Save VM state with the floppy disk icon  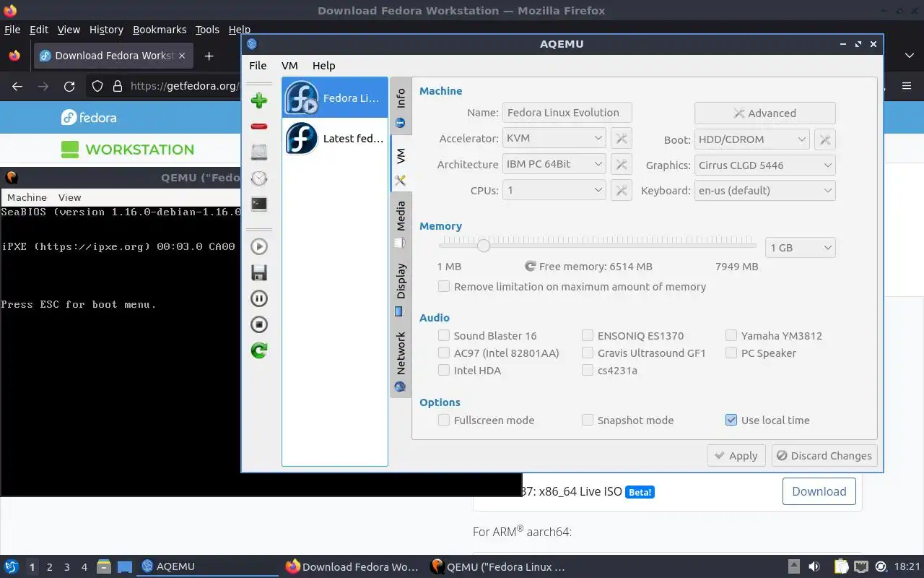259,272
